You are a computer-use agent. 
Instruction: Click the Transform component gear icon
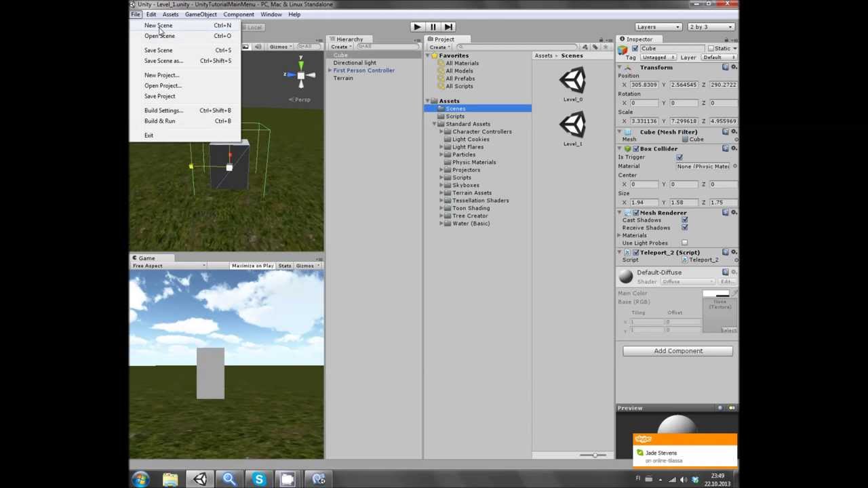coord(734,67)
